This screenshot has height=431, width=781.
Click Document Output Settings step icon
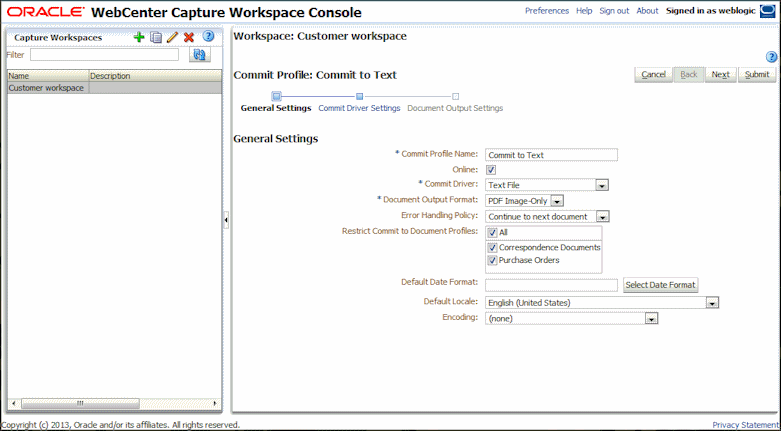pyautogui.click(x=455, y=96)
